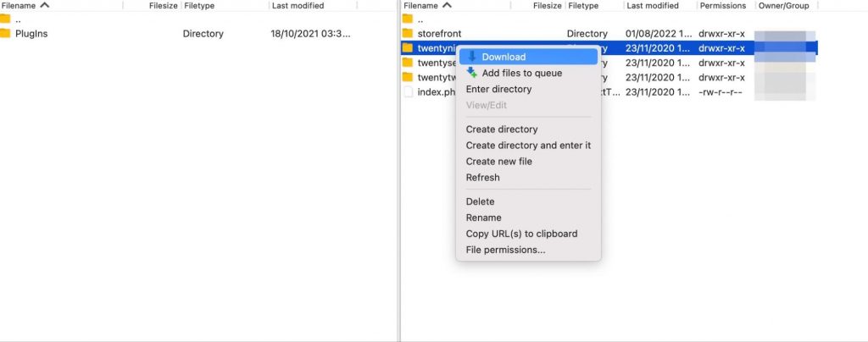Screen dimensions: 868x342
Task: Click the PlugIns folder icon
Action: [x=5, y=34]
